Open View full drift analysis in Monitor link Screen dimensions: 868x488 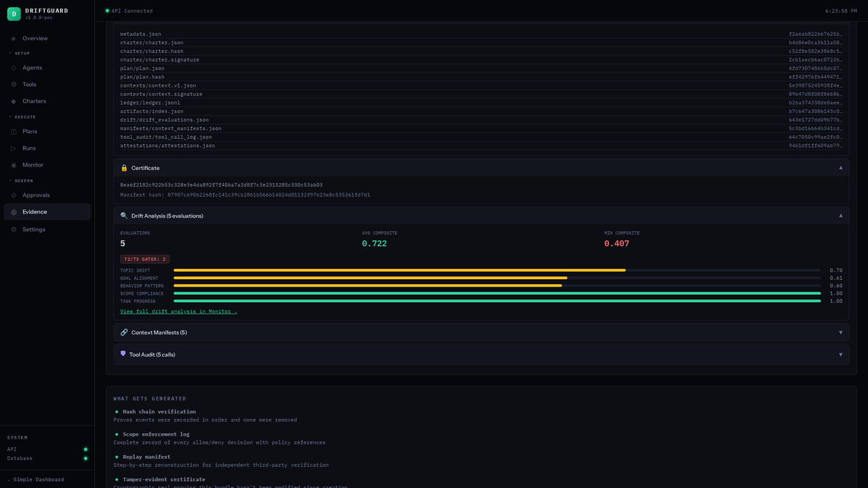pyautogui.click(x=178, y=311)
